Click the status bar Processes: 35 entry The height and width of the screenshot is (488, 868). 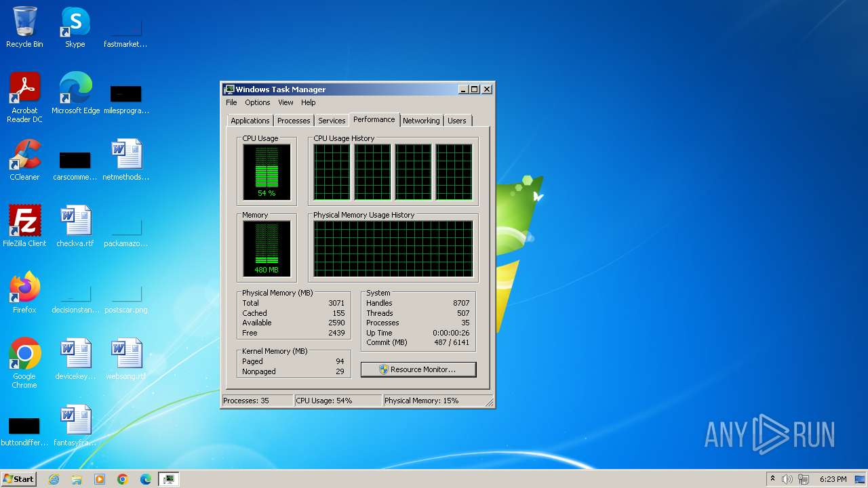[258, 401]
